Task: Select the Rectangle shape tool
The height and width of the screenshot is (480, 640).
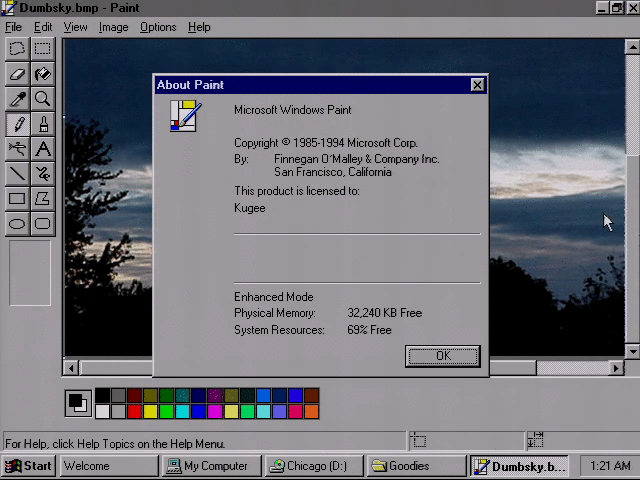Action: tap(17, 199)
